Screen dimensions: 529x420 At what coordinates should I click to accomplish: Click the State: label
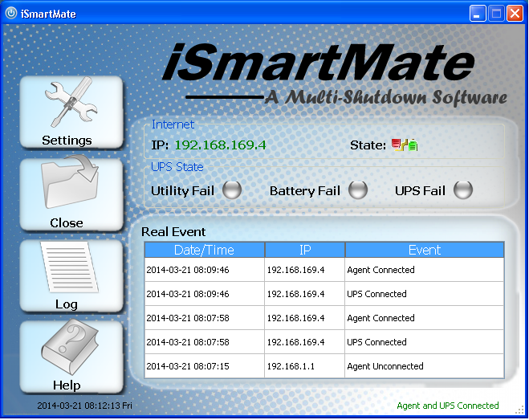point(368,145)
